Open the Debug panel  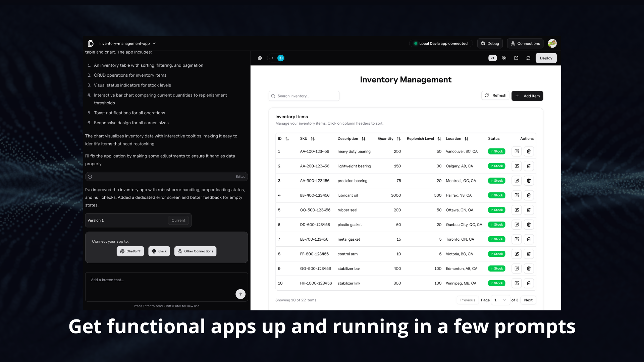tap(490, 44)
